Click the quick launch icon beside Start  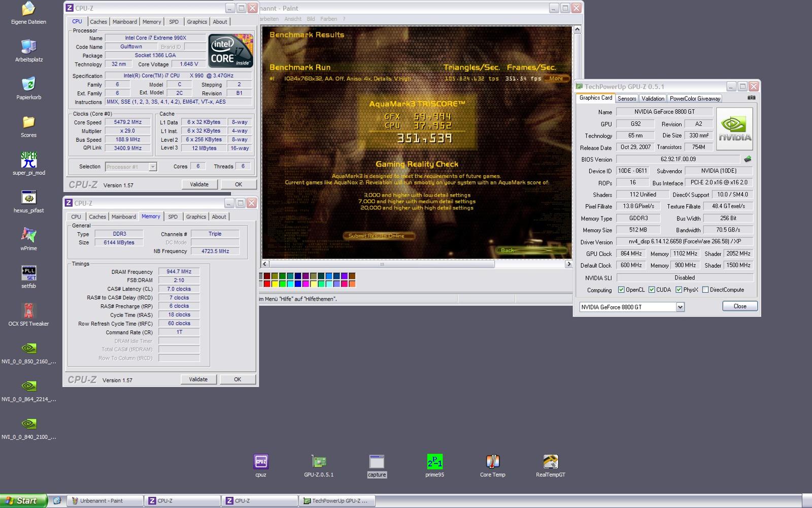(57, 500)
